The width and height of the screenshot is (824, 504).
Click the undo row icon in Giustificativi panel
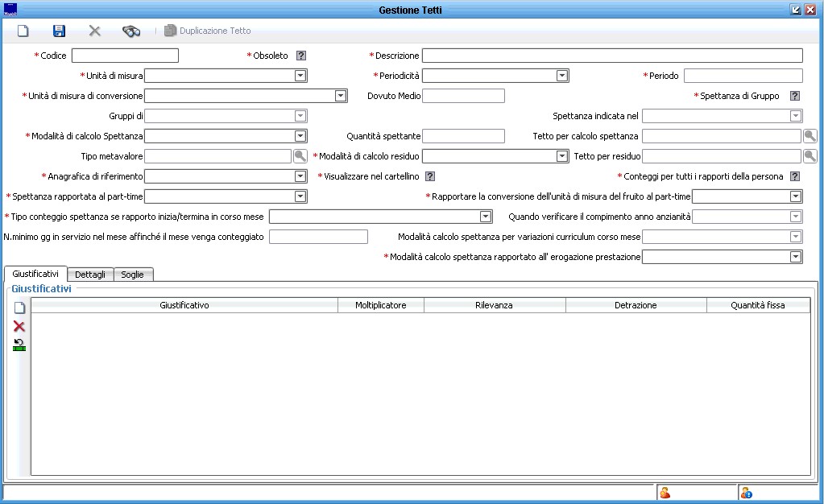[x=19, y=345]
